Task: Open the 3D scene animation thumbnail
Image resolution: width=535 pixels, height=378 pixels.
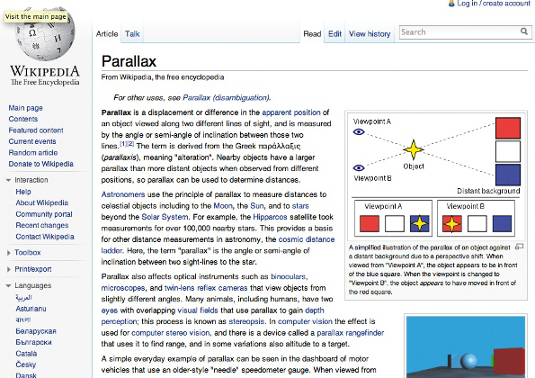Action: point(466,347)
